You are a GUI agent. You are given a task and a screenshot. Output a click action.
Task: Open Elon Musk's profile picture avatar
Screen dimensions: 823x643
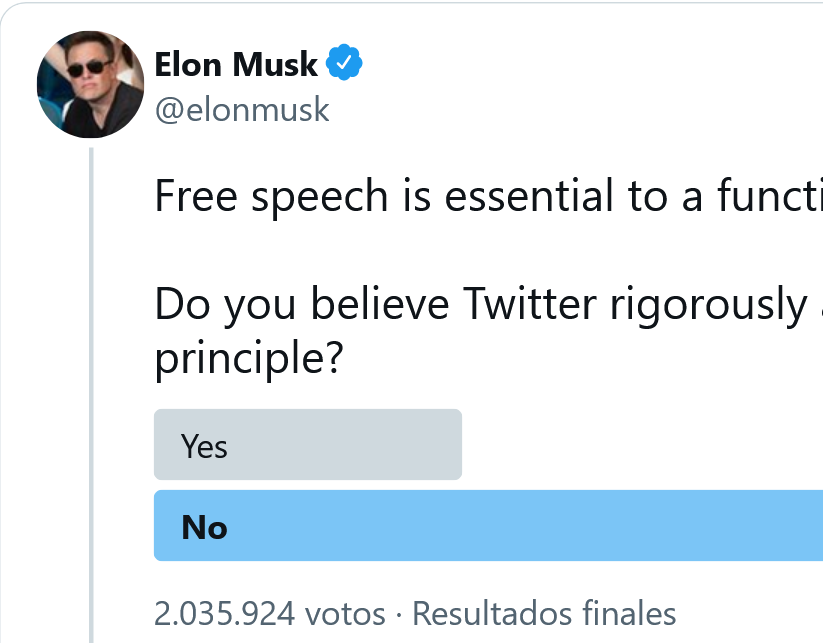pos(90,85)
